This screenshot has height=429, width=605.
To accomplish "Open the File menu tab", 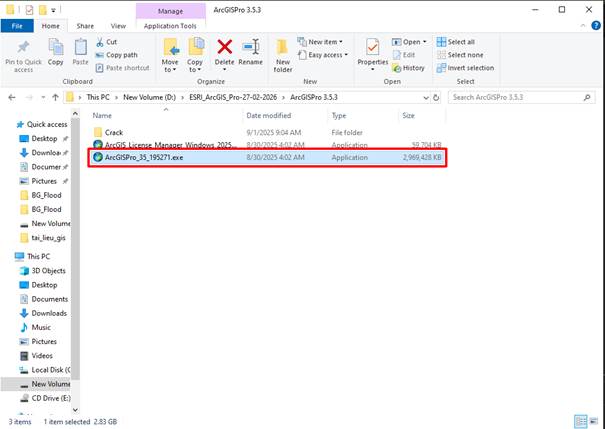I will pyautogui.click(x=17, y=25).
